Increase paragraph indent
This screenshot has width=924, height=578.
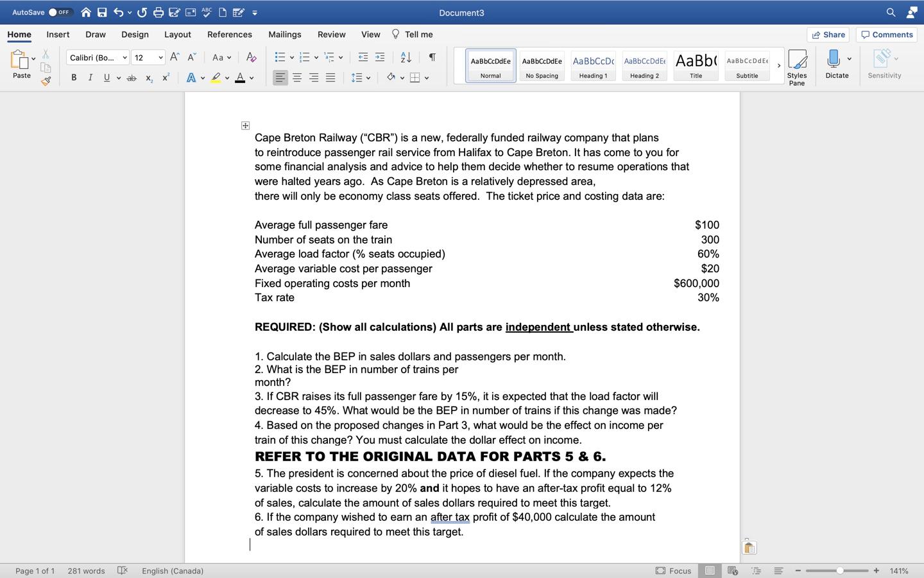(x=379, y=57)
